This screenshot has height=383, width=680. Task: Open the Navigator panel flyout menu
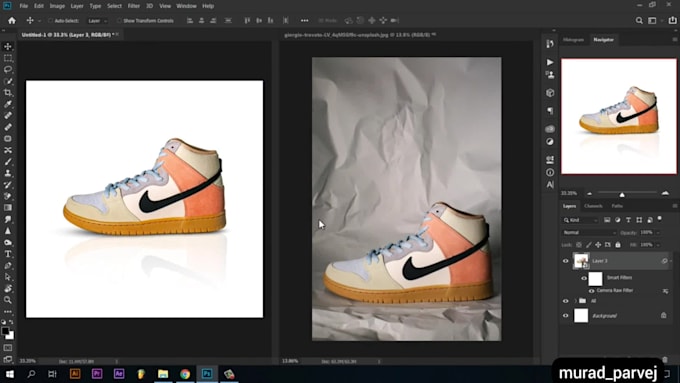675,39
